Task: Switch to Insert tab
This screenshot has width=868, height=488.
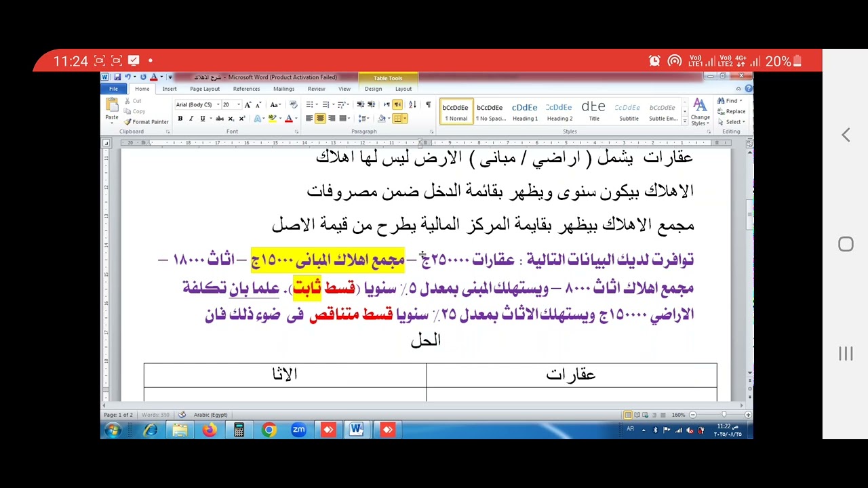Action: point(170,89)
